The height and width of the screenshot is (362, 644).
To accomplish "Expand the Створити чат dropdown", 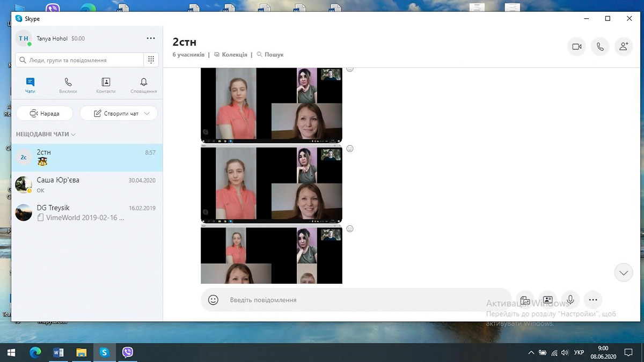I will click(147, 114).
